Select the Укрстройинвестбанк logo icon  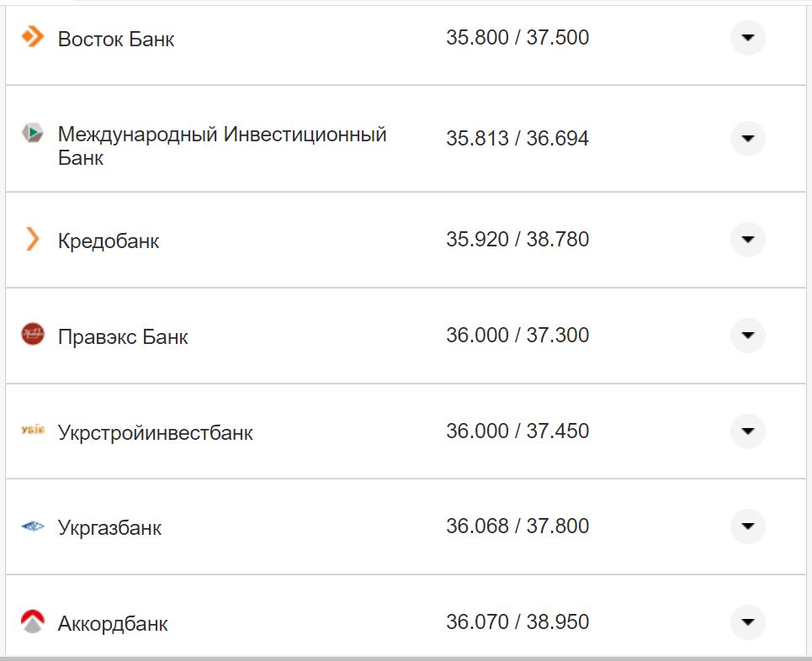pos(32,431)
